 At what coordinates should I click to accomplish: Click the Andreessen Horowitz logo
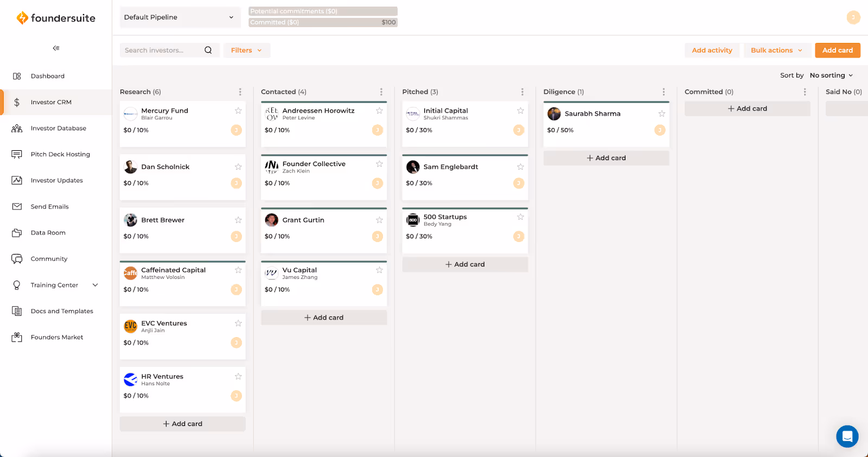tap(272, 113)
